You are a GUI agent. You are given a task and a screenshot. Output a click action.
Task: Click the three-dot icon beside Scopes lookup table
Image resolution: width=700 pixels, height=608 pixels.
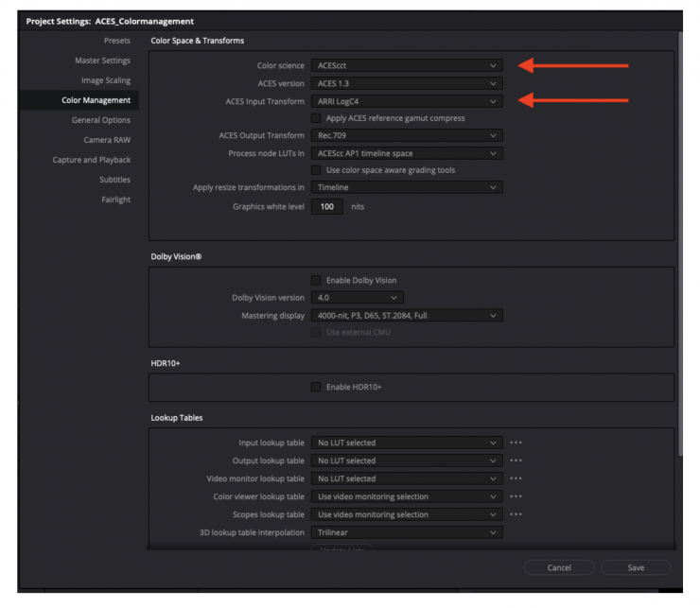pyautogui.click(x=516, y=514)
